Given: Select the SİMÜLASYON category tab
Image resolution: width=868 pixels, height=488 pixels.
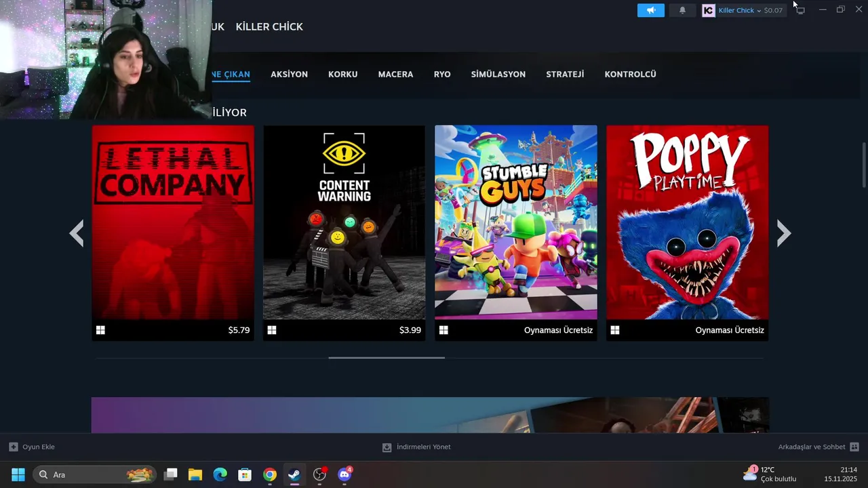Looking at the screenshot, I should [498, 74].
